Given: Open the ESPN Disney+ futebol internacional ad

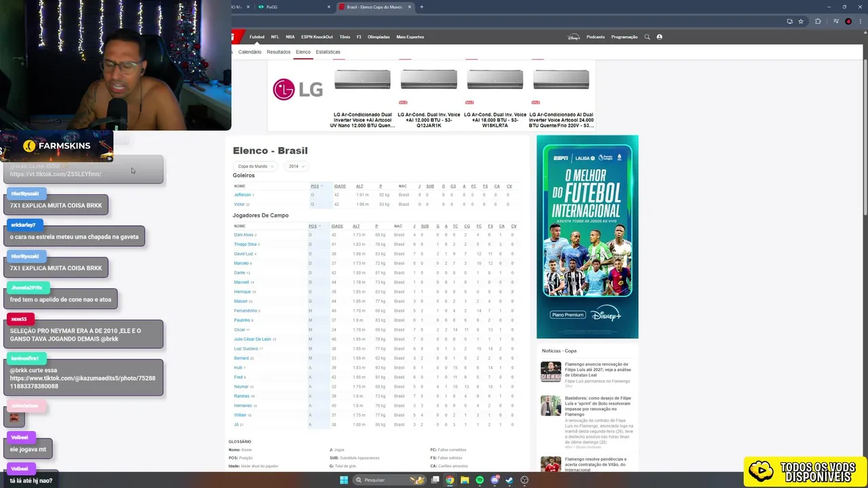Looking at the screenshot, I should (587, 237).
